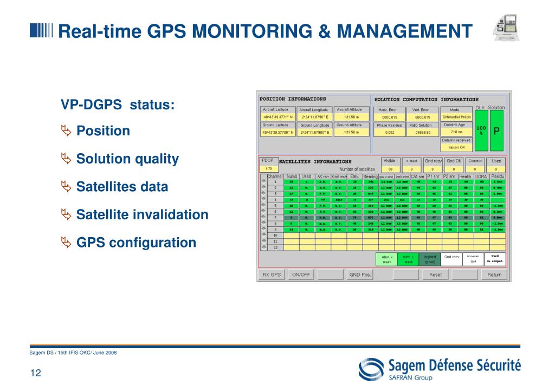Click the Elev. column header
This screenshot has width=555, height=392.
point(354,177)
